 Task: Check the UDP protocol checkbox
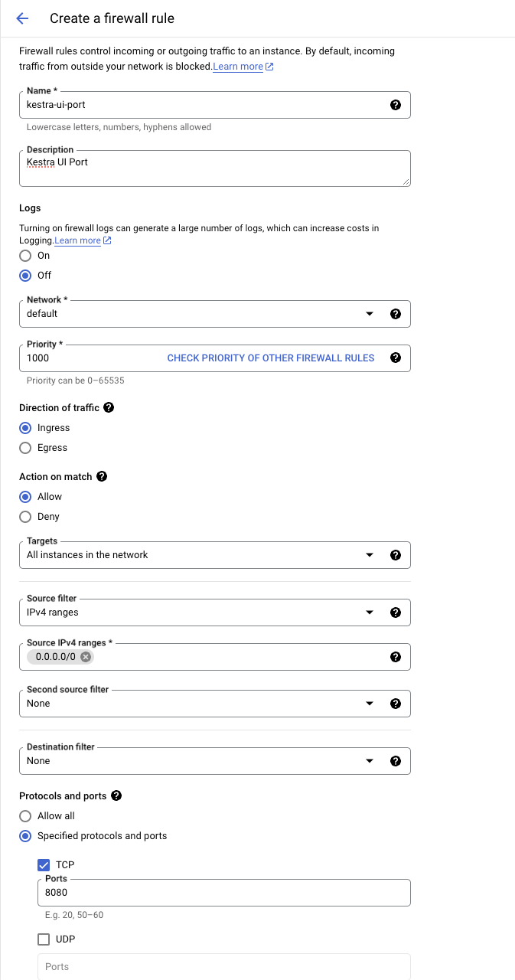pos(44,939)
